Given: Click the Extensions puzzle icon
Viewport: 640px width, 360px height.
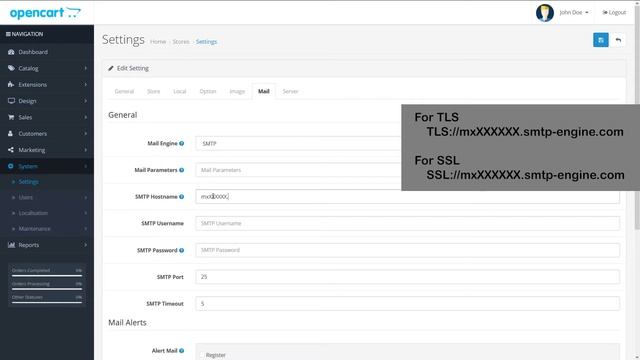Looking at the screenshot, I should point(11,85).
